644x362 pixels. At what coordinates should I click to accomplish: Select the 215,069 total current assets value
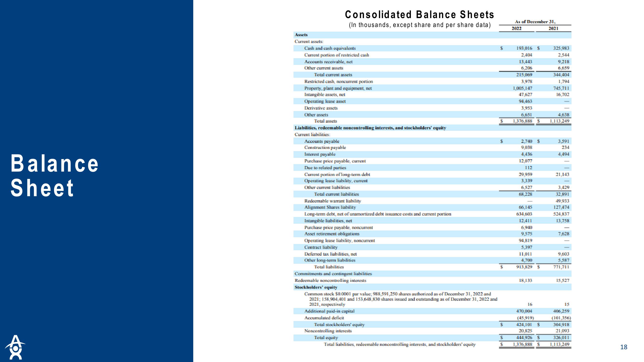point(524,75)
